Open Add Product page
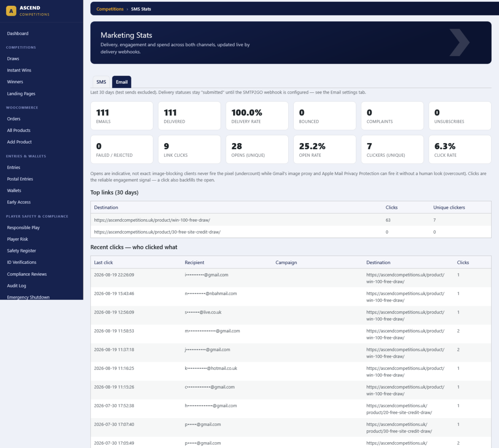499x448 pixels. click(x=20, y=142)
